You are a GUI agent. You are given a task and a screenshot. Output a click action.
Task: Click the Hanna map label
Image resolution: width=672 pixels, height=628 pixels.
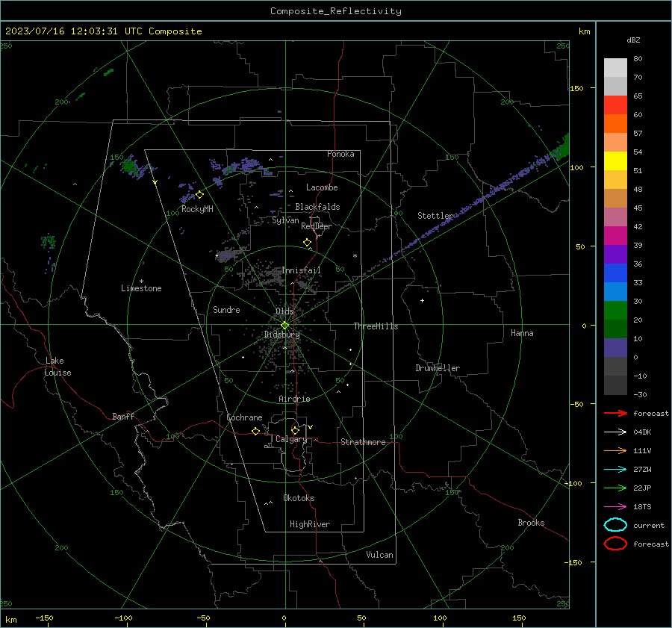(x=522, y=333)
